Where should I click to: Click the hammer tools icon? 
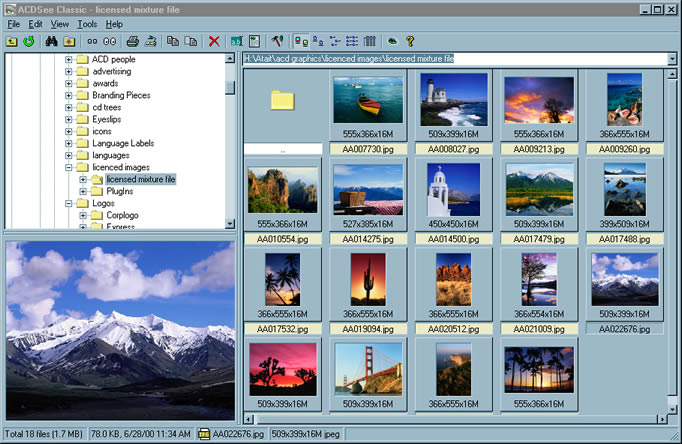[x=278, y=41]
